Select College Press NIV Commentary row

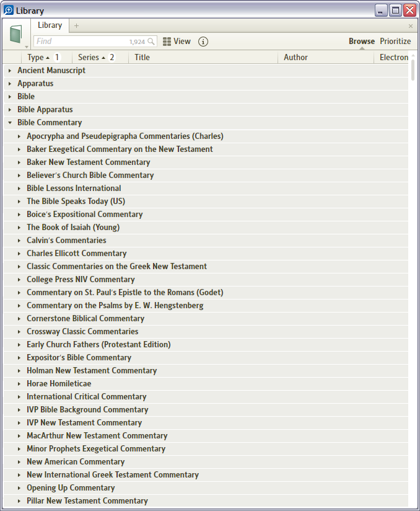click(206, 279)
